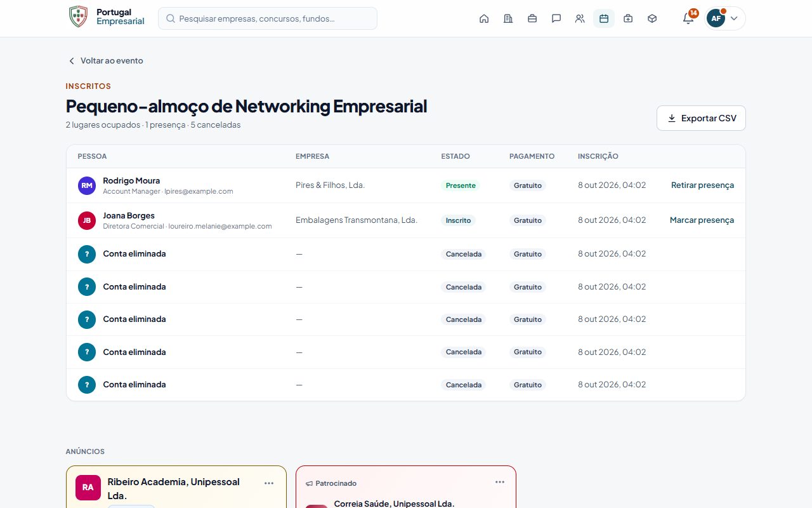Click the name Rodrigo Moura

coord(131,180)
